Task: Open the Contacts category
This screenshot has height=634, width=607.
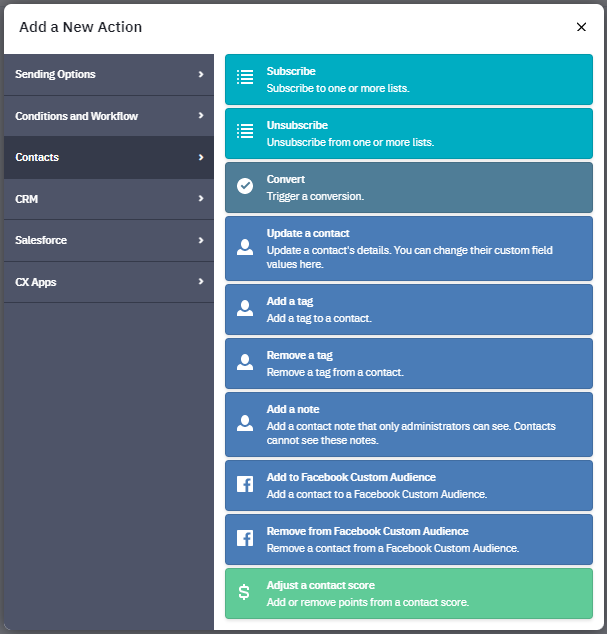Action: point(109,157)
